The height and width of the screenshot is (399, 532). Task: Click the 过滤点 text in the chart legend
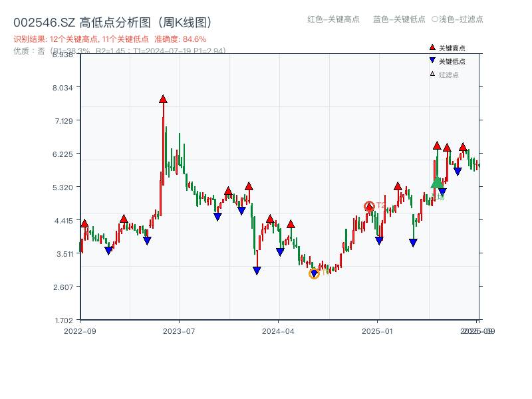tap(448, 74)
